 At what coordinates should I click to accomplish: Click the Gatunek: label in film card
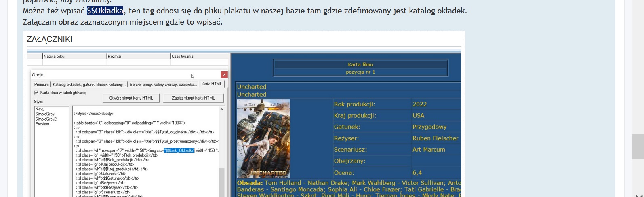pyautogui.click(x=347, y=127)
